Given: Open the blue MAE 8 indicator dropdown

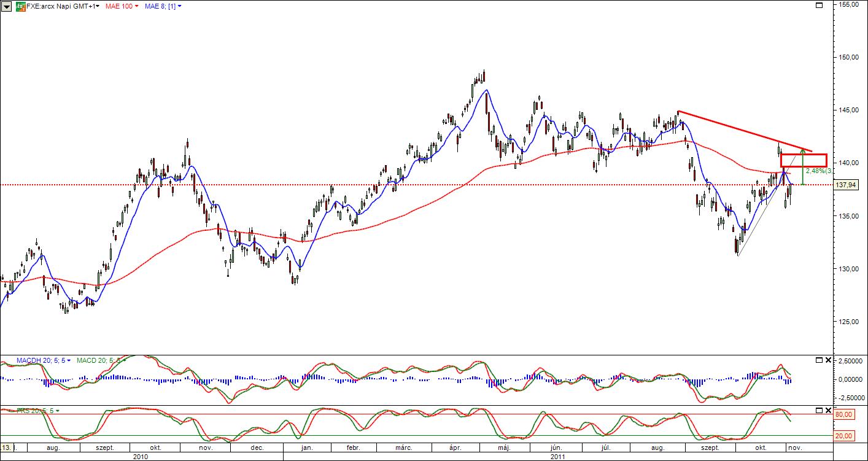Looking at the screenshot, I should 163,6.
